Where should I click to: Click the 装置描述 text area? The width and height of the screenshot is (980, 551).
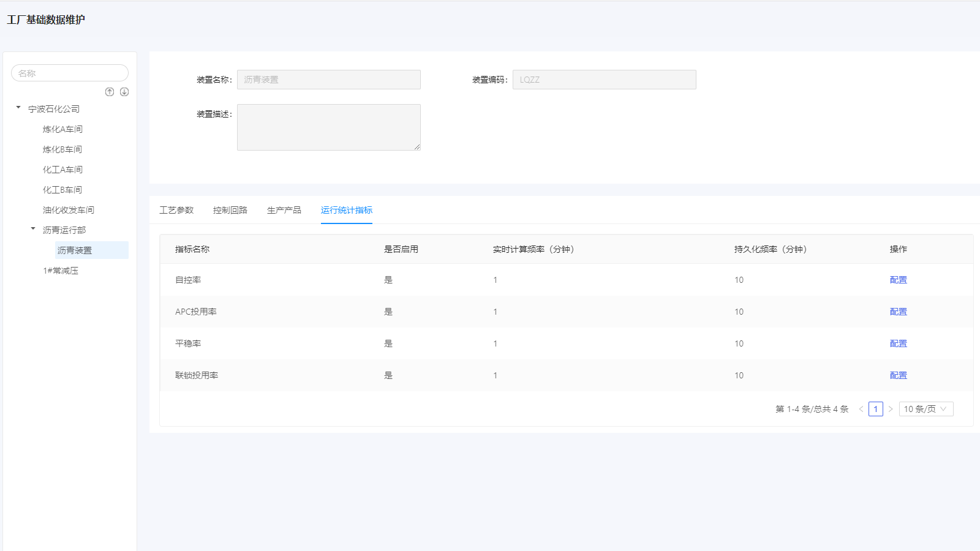[x=328, y=127]
